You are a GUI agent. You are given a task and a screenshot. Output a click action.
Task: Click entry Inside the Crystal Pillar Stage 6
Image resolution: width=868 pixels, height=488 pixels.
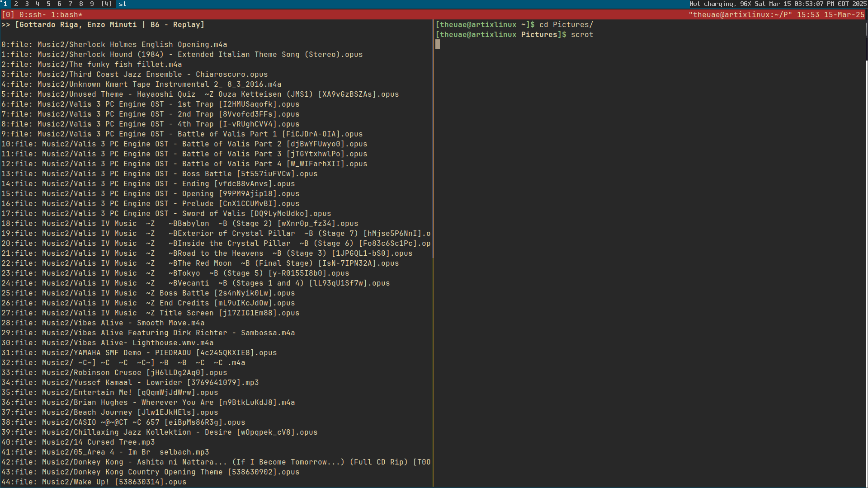(216, 244)
